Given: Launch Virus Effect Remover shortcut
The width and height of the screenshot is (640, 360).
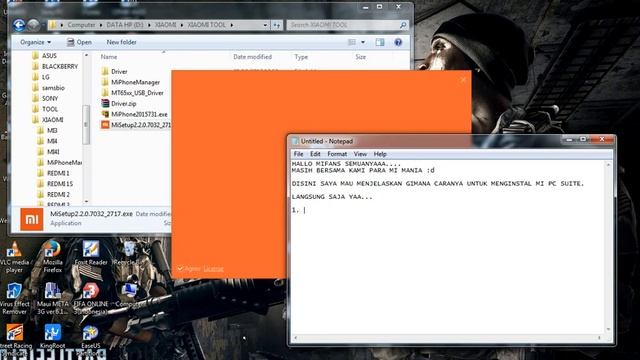Looking at the screenshot, I should pos(14,298).
